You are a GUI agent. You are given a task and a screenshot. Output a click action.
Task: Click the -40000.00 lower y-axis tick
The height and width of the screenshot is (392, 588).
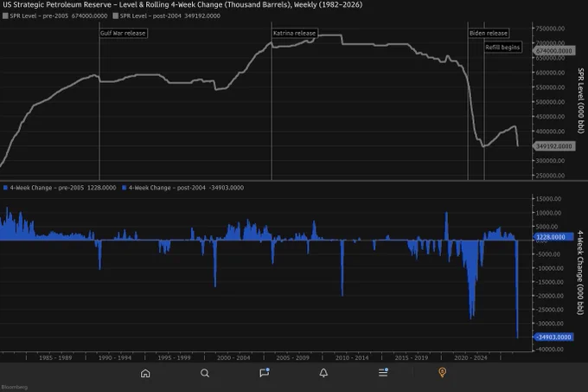549,350
